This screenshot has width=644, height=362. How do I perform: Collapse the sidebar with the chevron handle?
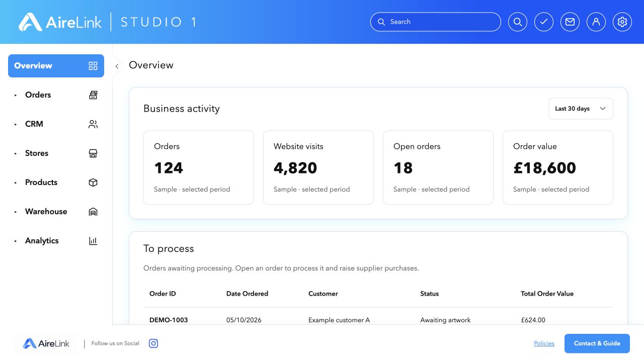point(117,66)
